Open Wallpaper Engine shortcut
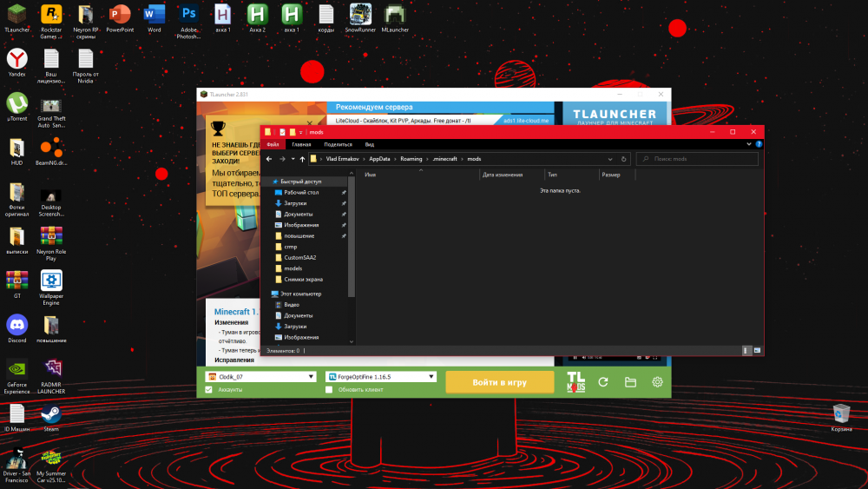The width and height of the screenshot is (868, 489). (x=51, y=288)
